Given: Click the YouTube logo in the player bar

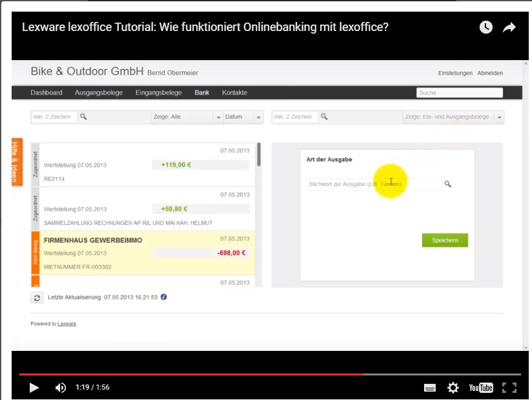Looking at the screenshot, I should tap(482, 387).
